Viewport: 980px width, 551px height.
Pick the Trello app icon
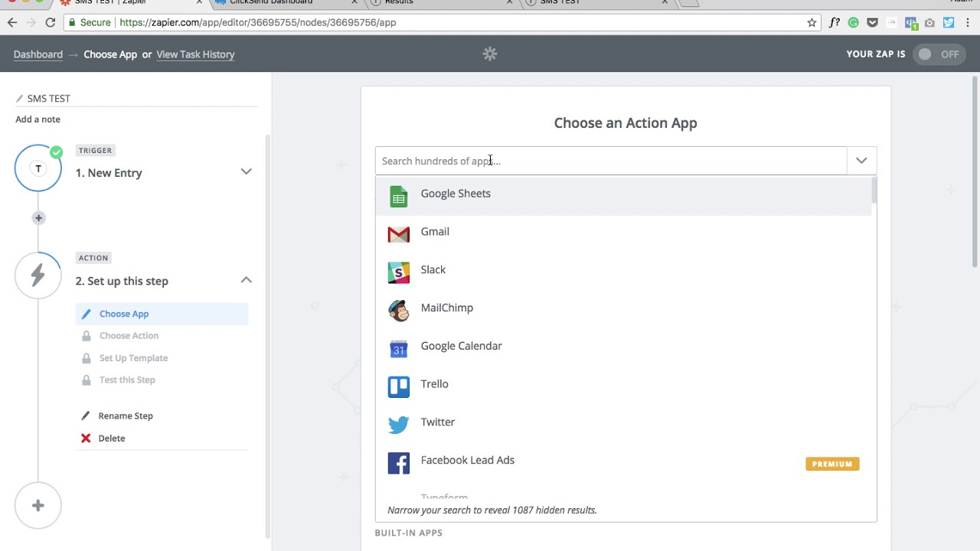(x=398, y=387)
